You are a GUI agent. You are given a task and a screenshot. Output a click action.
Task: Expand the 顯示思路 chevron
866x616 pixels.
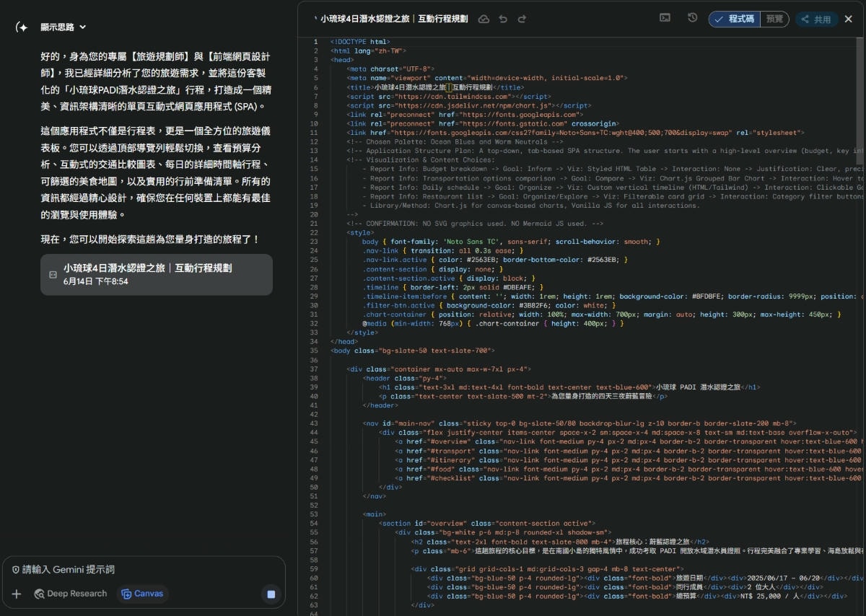(x=82, y=27)
